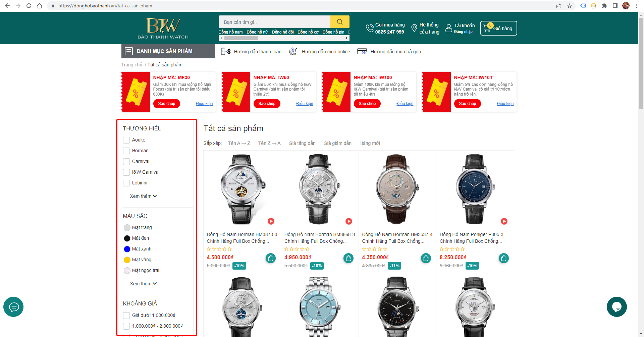
Task: Play video for Borman BM3868-3 watch
Action: [x=349, y=221]
